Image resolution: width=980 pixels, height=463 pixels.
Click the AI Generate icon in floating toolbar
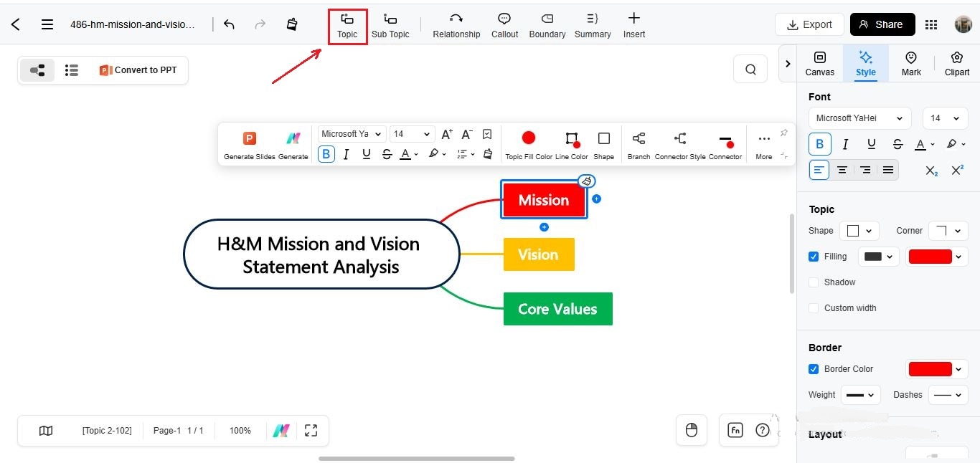[293, 145]
